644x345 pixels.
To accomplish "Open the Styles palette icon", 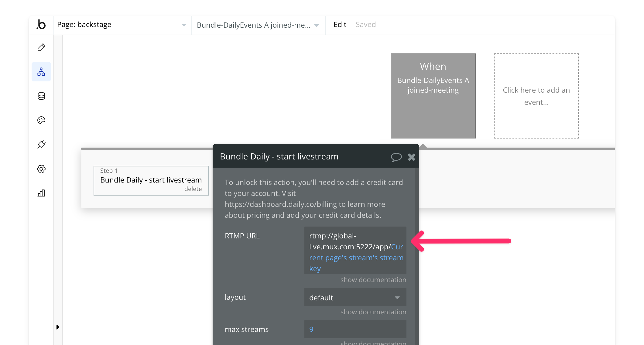I will (x=41, y=120).
